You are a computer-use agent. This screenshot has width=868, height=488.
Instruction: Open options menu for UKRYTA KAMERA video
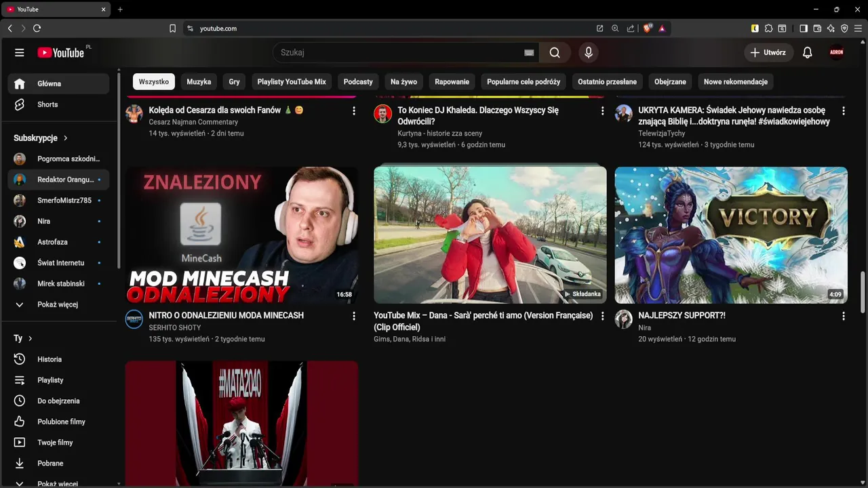844,110
